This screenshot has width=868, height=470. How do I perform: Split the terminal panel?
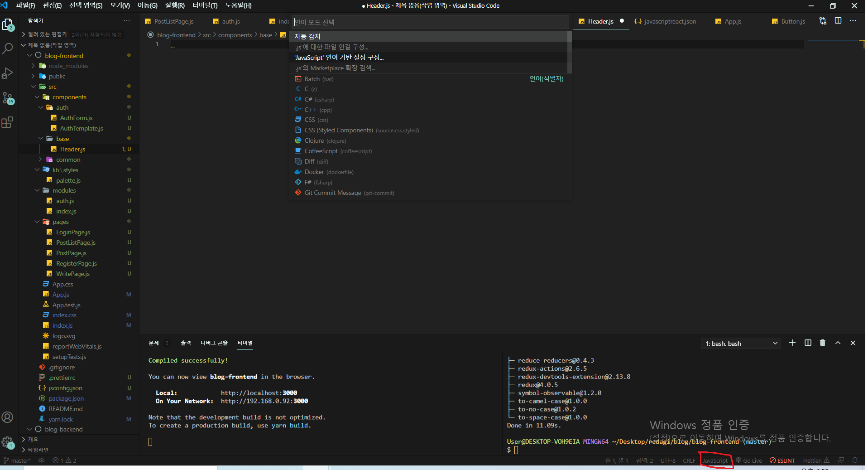(x=808, y=343)
